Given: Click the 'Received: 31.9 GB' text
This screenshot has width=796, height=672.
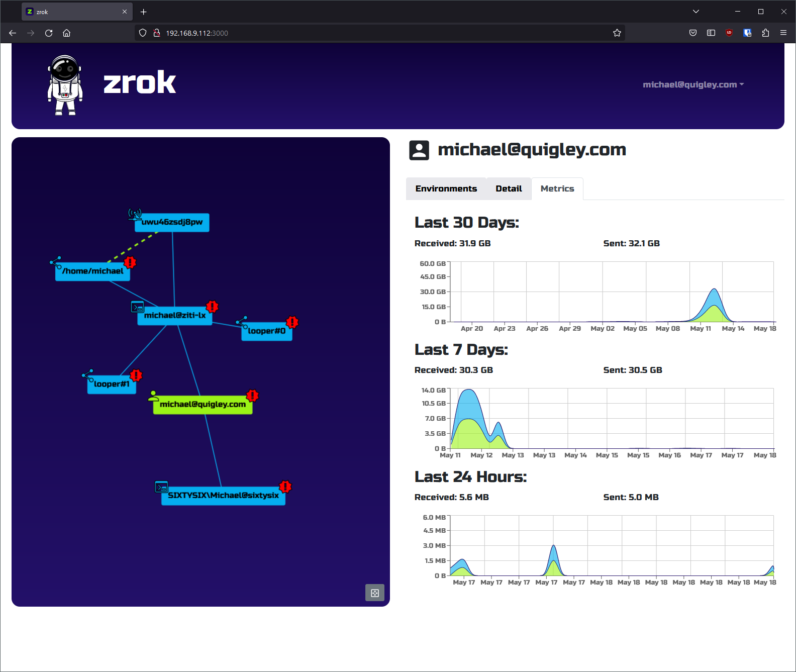Looking at the screenshot, I should coord(452,244).
